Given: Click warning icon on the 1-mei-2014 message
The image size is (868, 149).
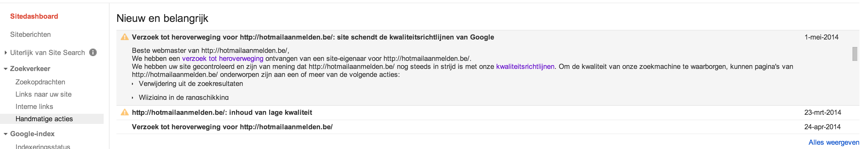Looking at the screenshot, I should pos(125,37).
